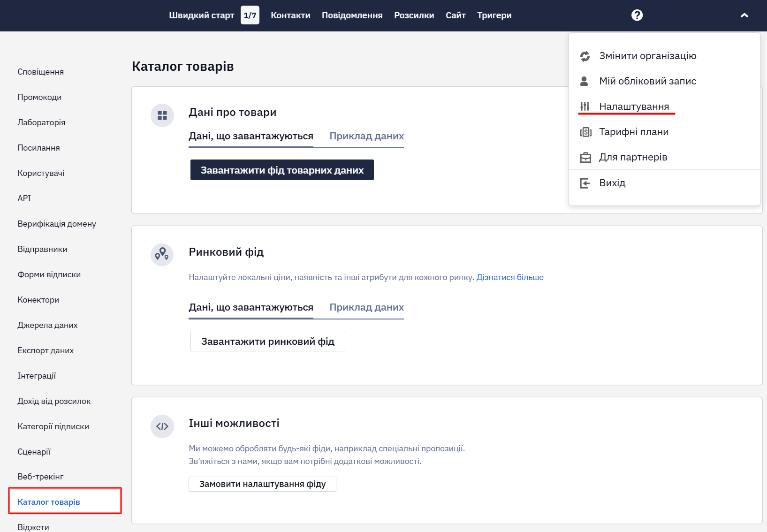Open Сценарії in the sidebar
The image size is (767, 532).
(x=34, y=452)
